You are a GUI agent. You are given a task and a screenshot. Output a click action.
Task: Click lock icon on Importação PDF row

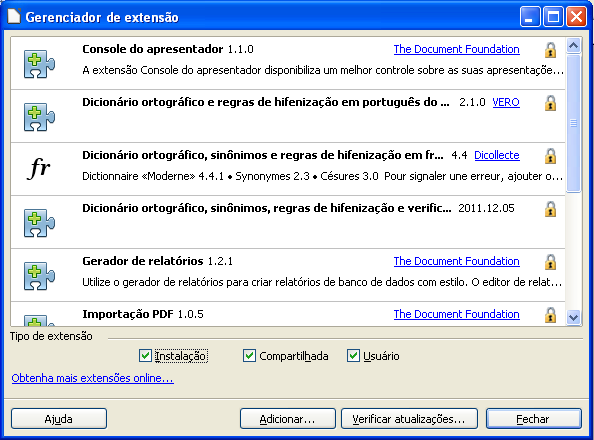pos(550,315)
